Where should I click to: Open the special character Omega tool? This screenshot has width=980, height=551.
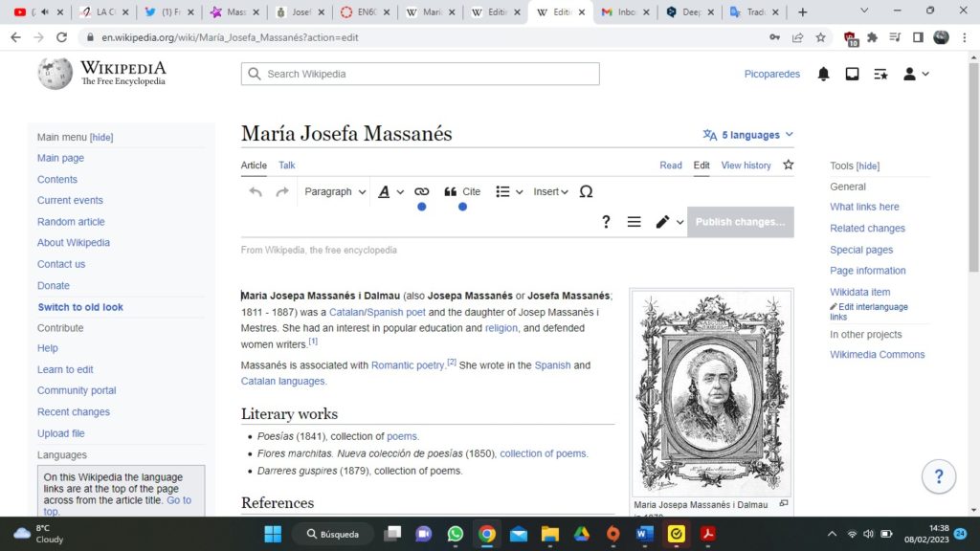(x=586, y=192)
